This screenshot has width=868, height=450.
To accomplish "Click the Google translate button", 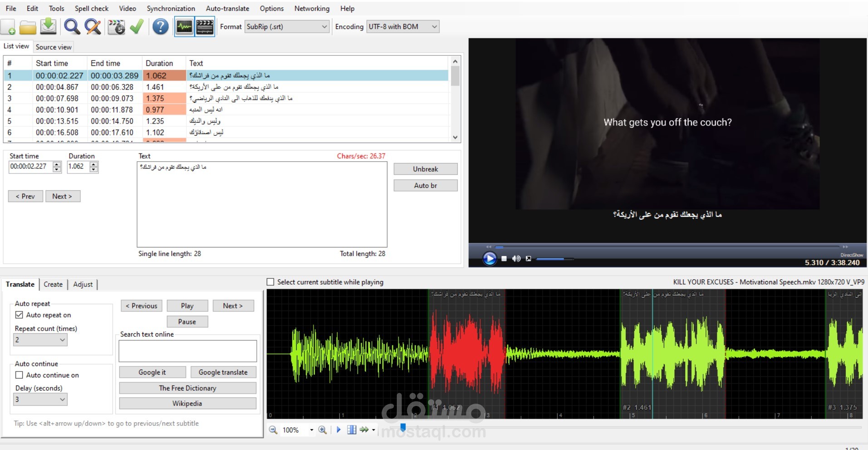I will click(x=223, y=372).
